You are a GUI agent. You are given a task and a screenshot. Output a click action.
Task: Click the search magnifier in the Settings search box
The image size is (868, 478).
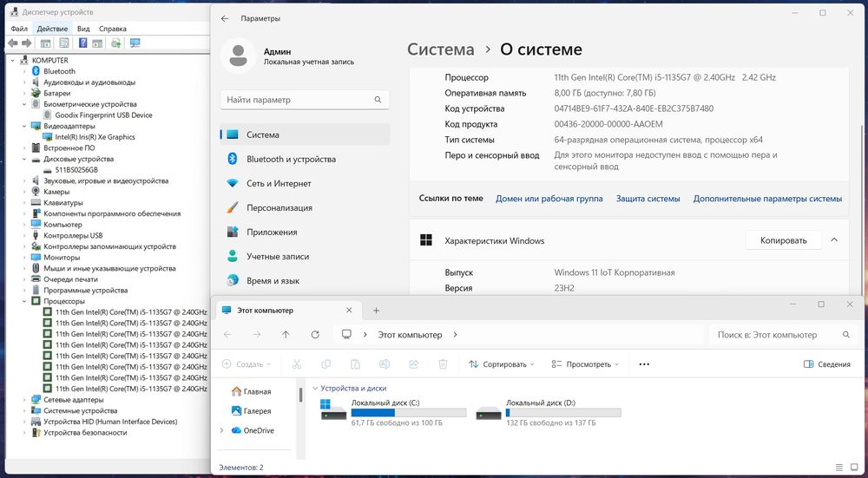pyautogui.click(x=378, y=100)
